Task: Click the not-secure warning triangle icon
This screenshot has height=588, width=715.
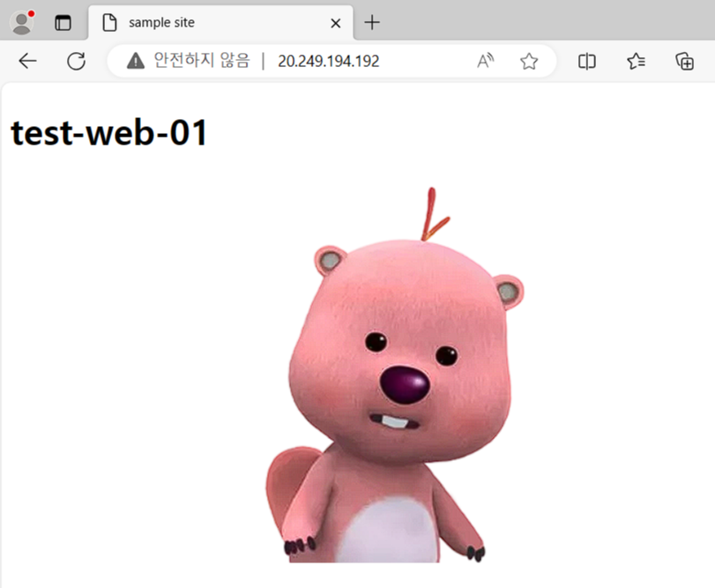Action: (136, 61)
